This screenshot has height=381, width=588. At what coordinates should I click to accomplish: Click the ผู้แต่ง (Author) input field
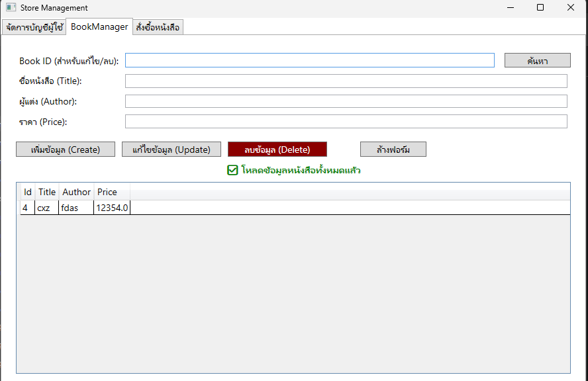[346, 101]
